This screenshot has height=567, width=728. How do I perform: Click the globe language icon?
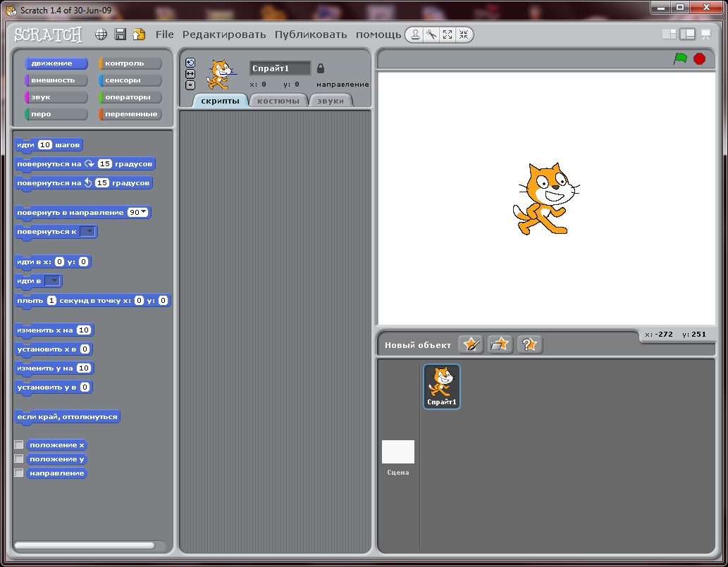101,35
